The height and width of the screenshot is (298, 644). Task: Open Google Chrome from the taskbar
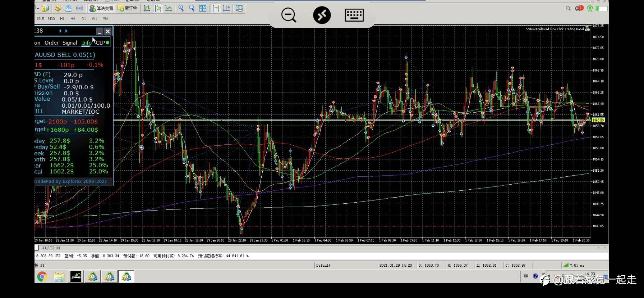point(42,277)
